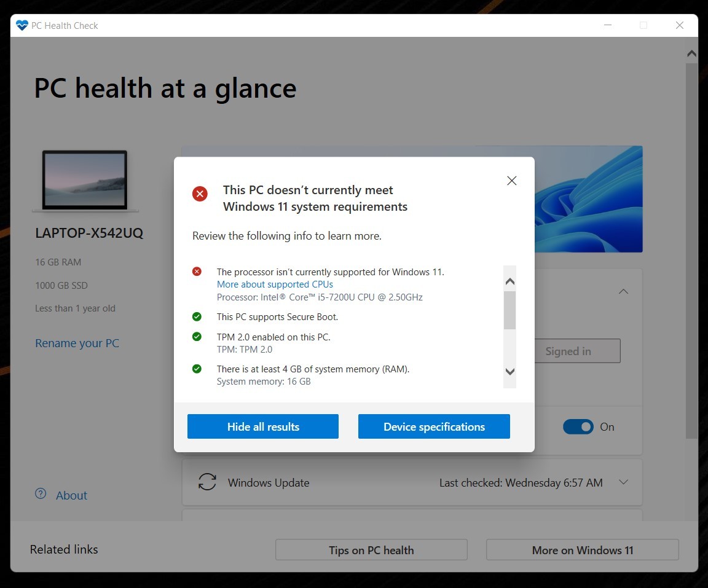Click the PC health at a glance heading
708x588 pixels.
pyautogui.click(x=165, y=88)
